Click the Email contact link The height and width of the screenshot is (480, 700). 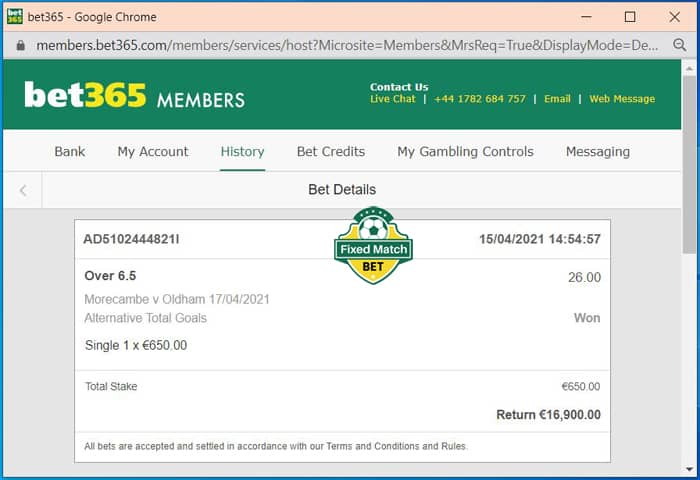tap(557, 99)
